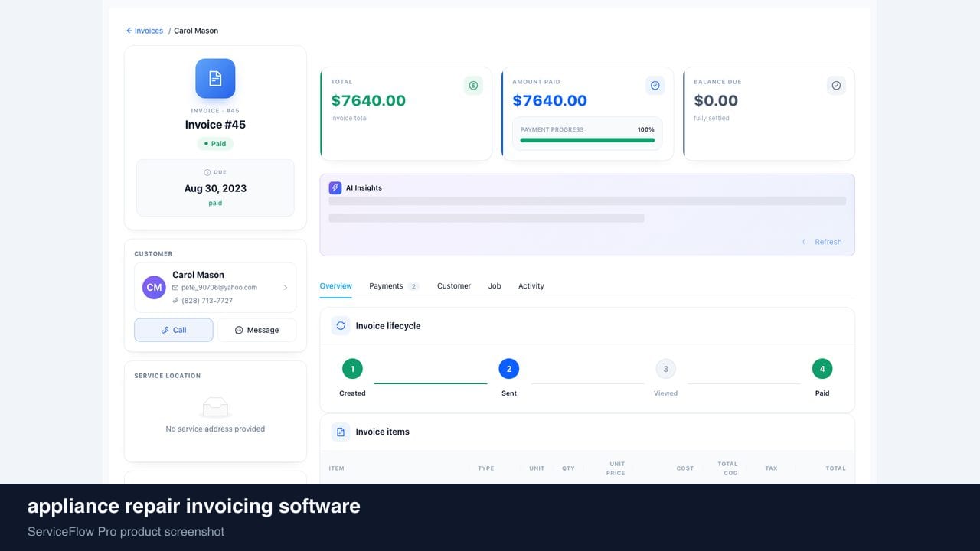Image resolution: width=980 pixels, height=551 pixels.
Task: Open the Activity tab
Action: coord(531,286)
